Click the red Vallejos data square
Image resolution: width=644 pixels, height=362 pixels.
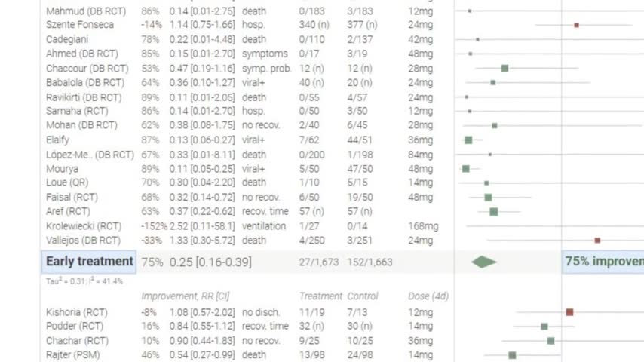tap(597, 241)
